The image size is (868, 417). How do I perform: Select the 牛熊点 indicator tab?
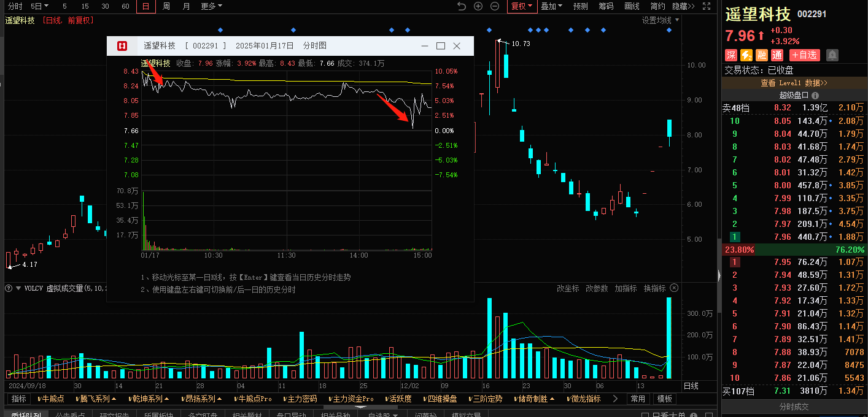click(50, 399)
